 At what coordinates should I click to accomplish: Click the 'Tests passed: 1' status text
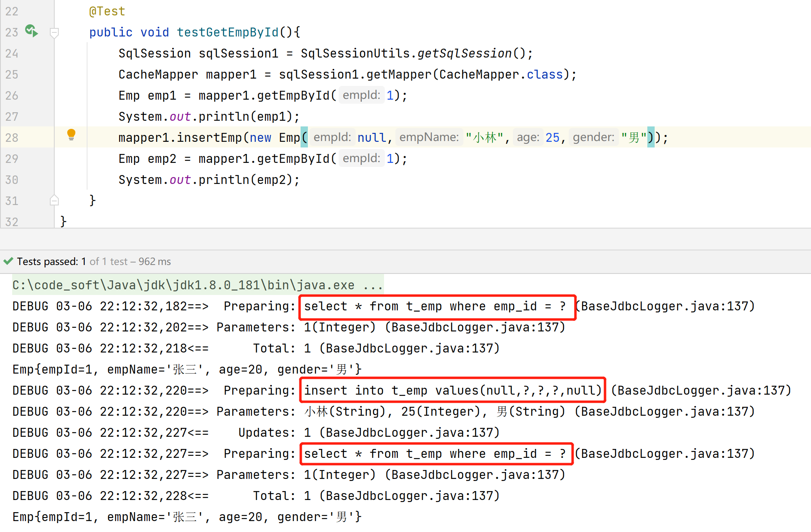tap(51, 261)
